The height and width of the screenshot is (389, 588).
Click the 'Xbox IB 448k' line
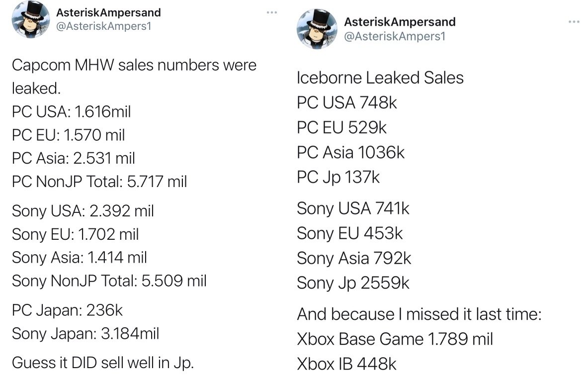346,364
